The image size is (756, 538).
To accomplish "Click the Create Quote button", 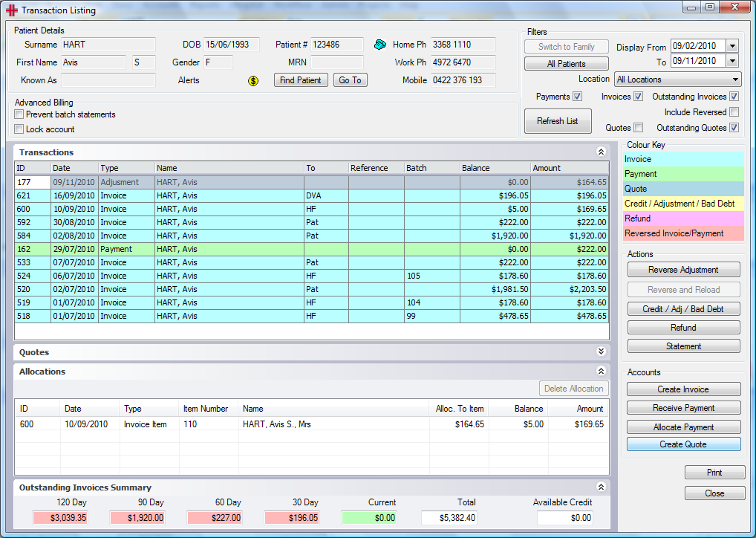I will pyautogui.click(x=684, y=444).
